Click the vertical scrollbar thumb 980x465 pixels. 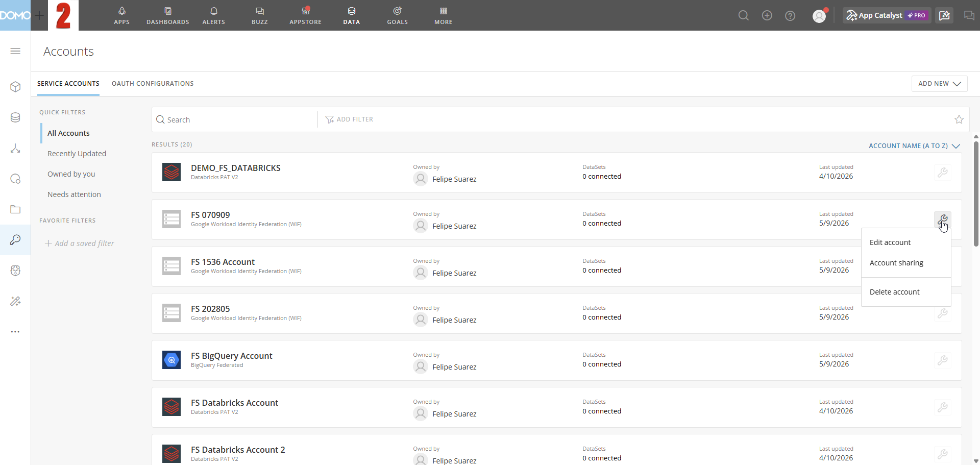976,194
